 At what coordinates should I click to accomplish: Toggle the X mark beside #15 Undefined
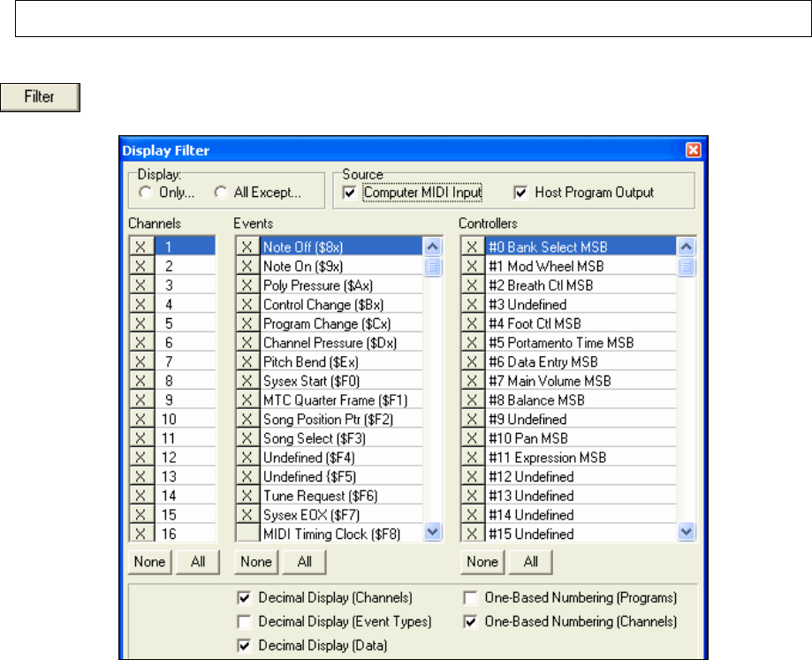coord(473,533)
